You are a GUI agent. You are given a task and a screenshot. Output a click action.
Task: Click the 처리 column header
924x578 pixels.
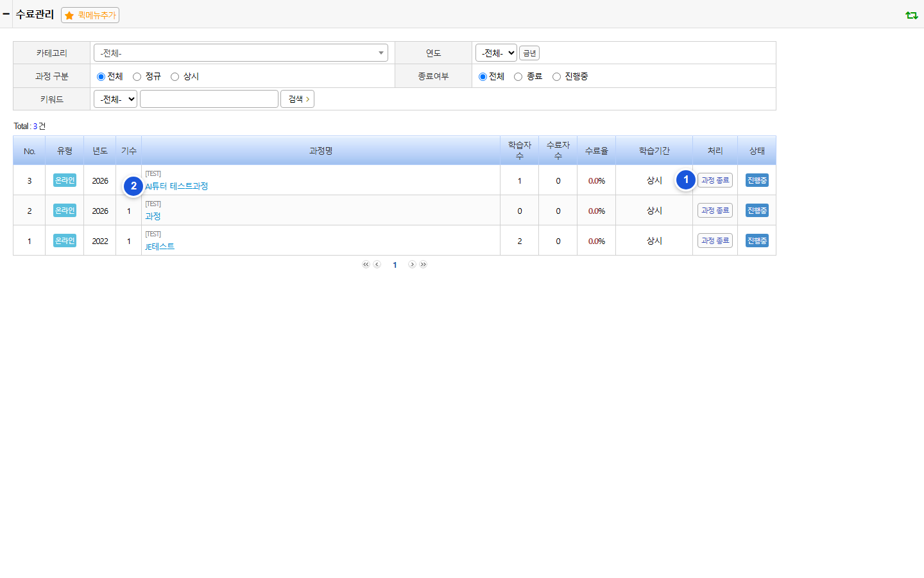[715, 151]
